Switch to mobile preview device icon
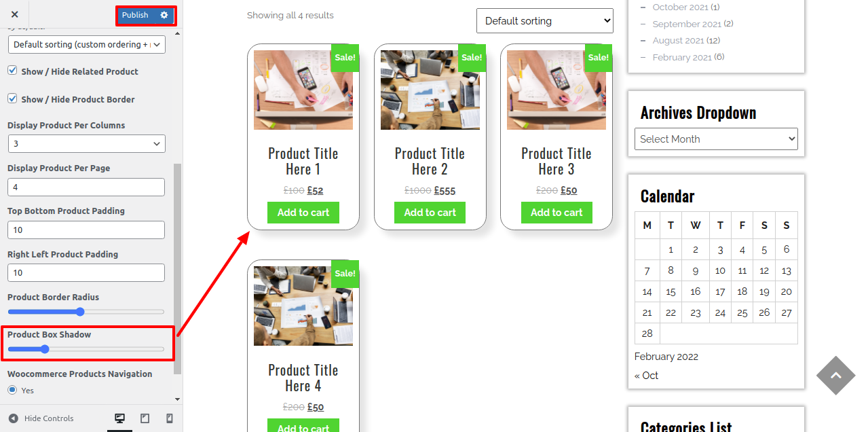 170,418
